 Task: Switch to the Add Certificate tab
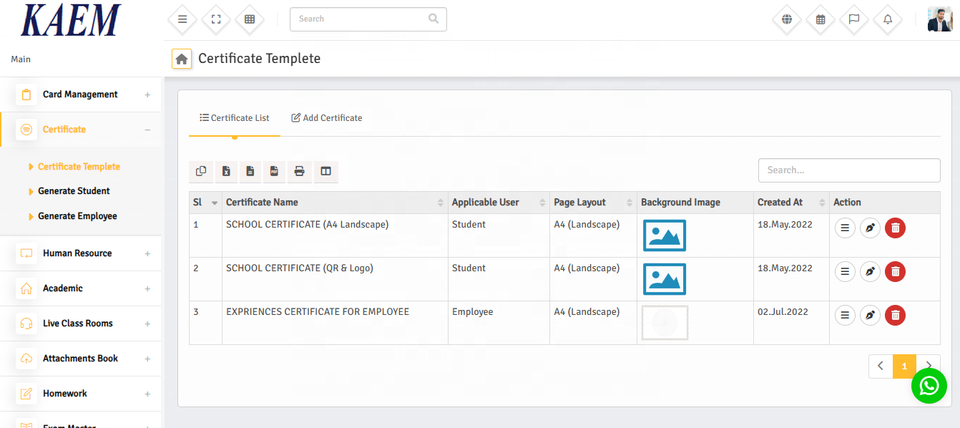[327, 118]
